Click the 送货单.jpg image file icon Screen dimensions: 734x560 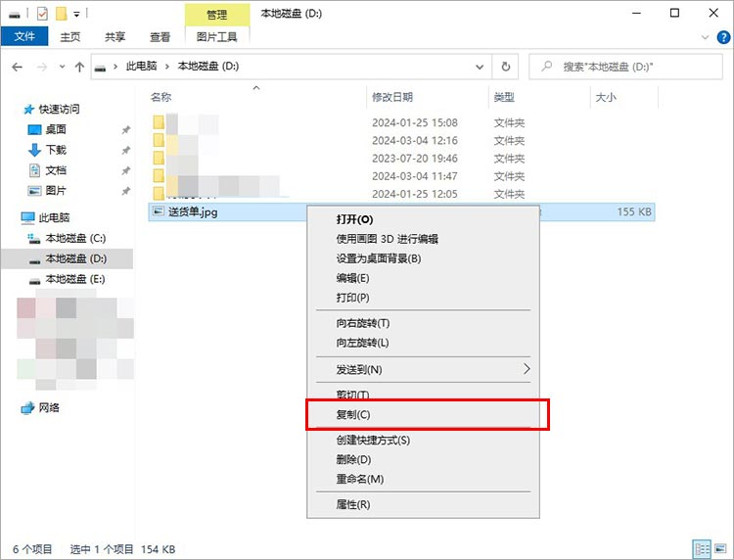click(x=159, y=211)
